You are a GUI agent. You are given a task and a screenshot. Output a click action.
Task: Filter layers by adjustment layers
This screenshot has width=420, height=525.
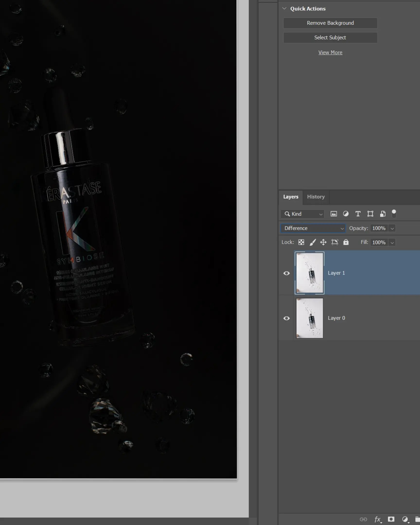click(x=346, y=214)
